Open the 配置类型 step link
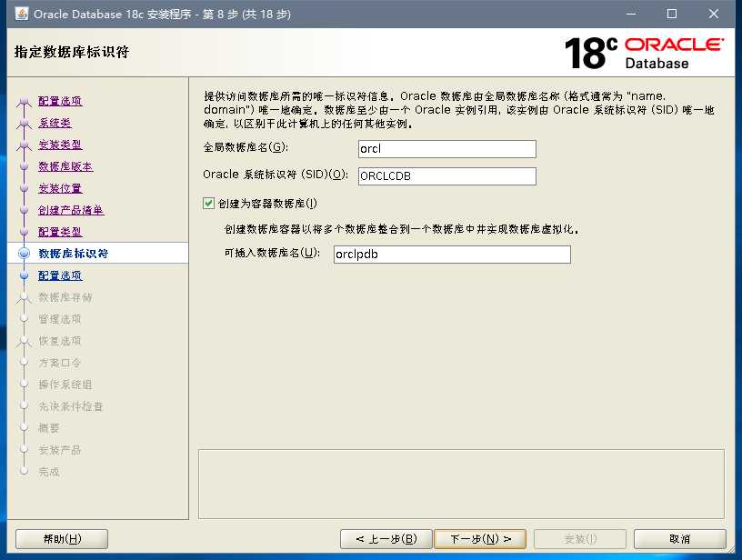The height and width of the screenshot is (560, 742). [60, 232]
